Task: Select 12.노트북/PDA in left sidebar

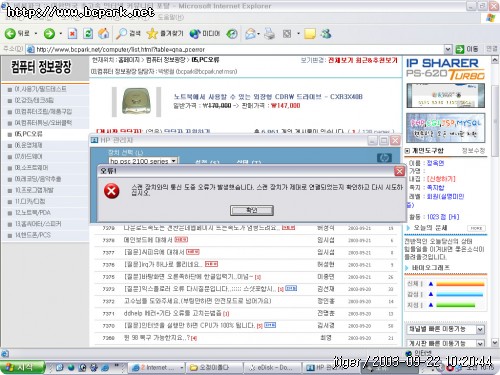Action: [33, 213]
